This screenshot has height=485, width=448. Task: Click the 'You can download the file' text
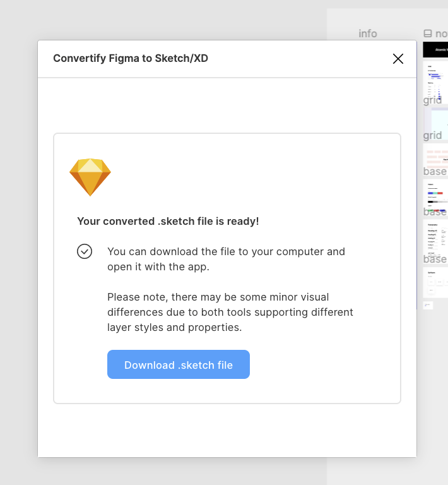pyautogui.click(x=226, y=259)
